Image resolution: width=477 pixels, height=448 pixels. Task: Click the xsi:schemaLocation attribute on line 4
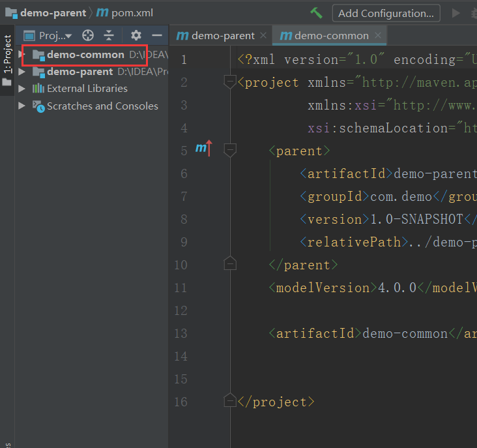[x=392, y=128]
